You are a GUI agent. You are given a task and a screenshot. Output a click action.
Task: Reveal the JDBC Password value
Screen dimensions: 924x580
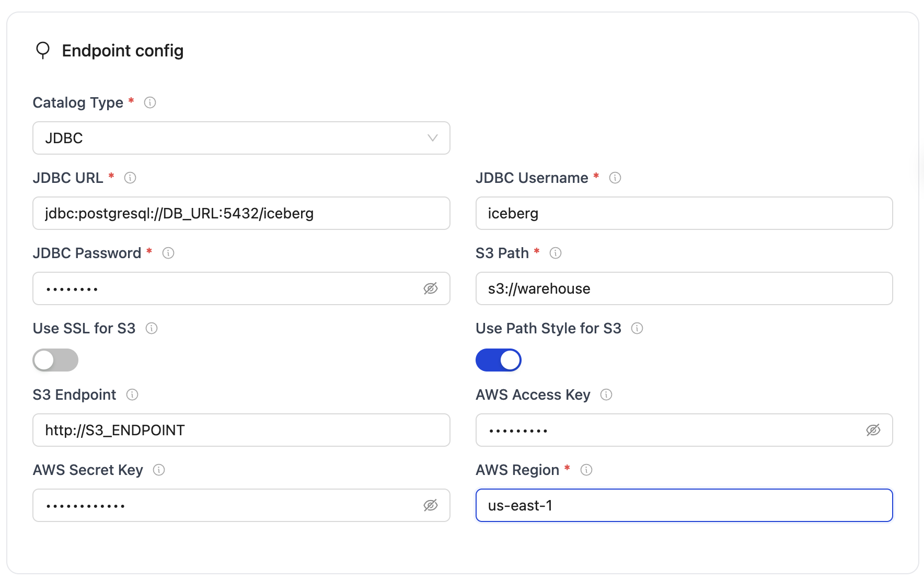pos(430,288)
